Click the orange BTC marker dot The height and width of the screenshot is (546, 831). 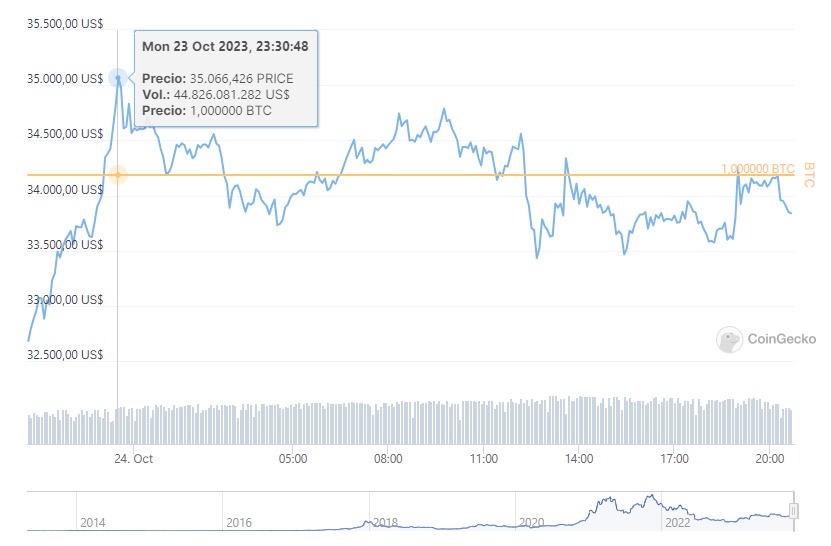[118, 175]
